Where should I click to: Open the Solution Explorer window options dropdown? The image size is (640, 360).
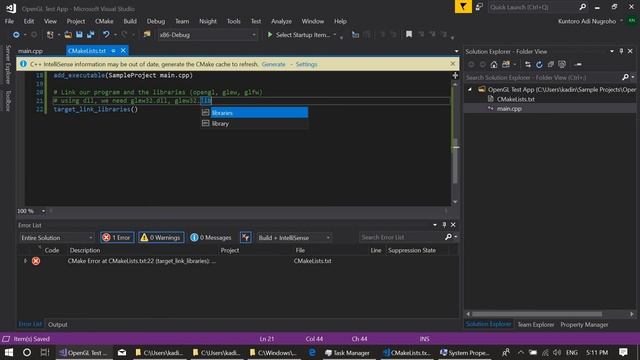(612, 51)
